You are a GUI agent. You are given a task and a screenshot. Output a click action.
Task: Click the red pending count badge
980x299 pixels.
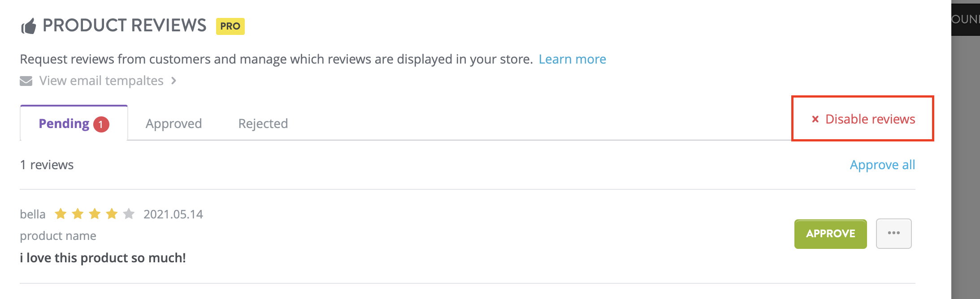click(x=101, y=124)
